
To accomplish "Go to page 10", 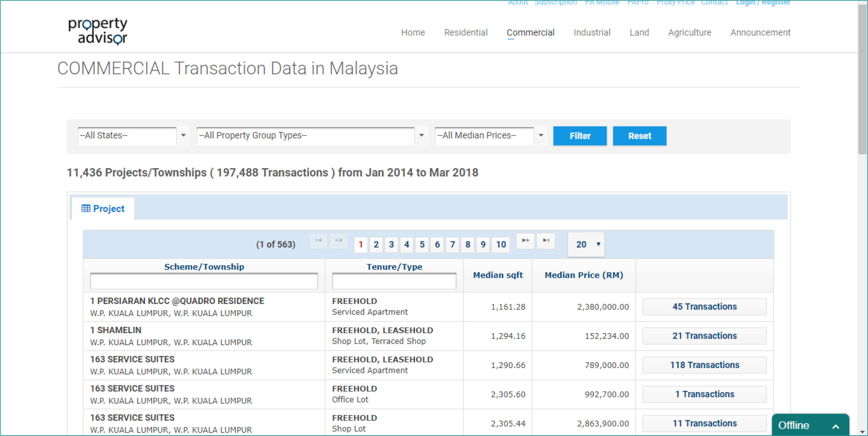I will click(501, 245).
